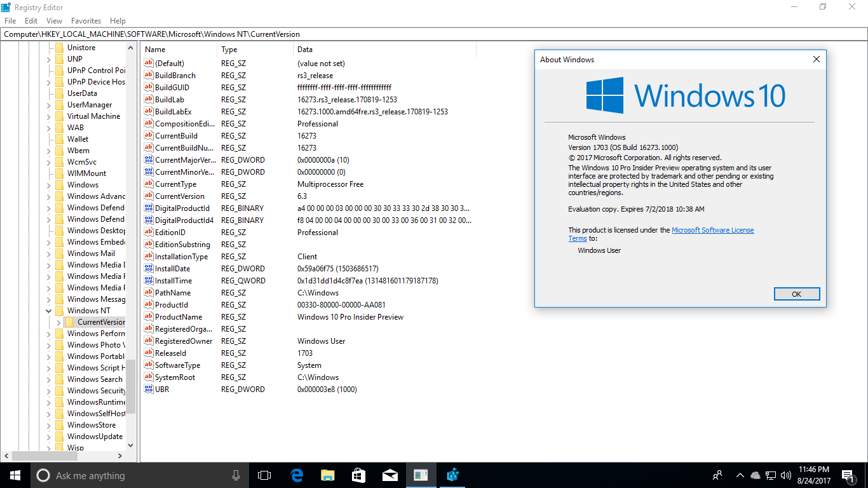Expand the Windows Mail tree key
This screenshot has width=868, height=488.
49,254
